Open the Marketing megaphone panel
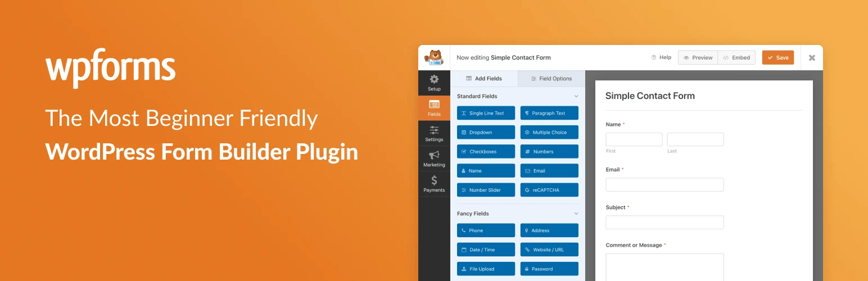 pyautogui.click(x=434, y=158)
